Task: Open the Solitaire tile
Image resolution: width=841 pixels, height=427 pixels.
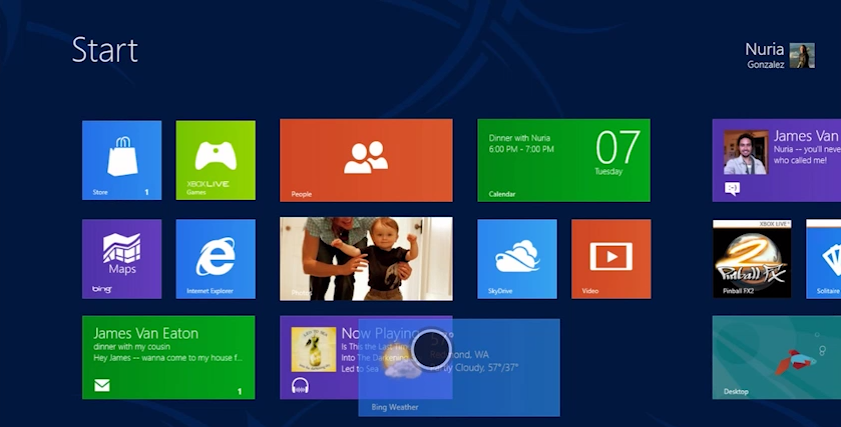Action: [x=824, y=259]
